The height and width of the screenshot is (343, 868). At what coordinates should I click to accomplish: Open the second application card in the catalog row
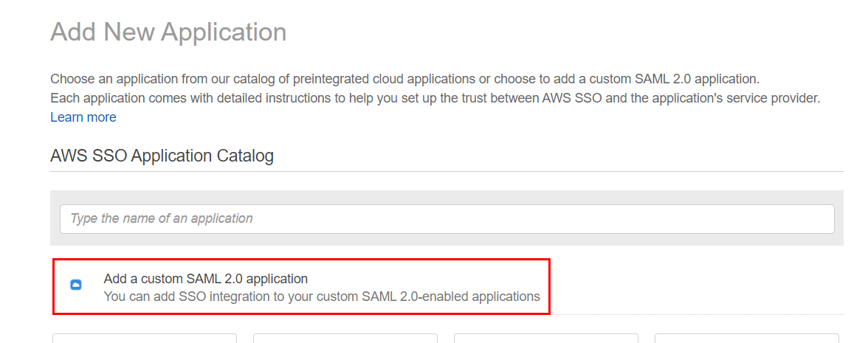coord(345,338)
